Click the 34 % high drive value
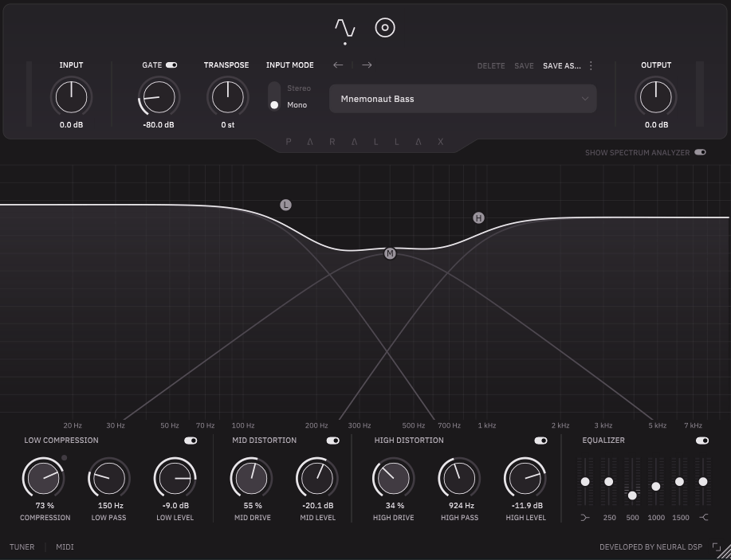The image size is (731, 560). 395,506
